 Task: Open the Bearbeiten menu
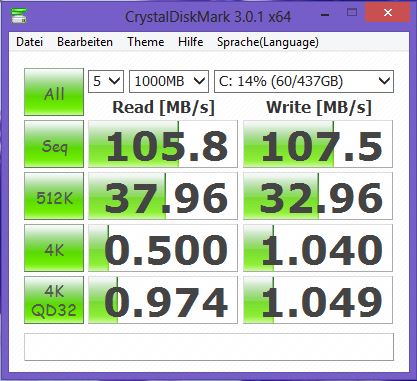pyautogui.click(x=85, y=42)
